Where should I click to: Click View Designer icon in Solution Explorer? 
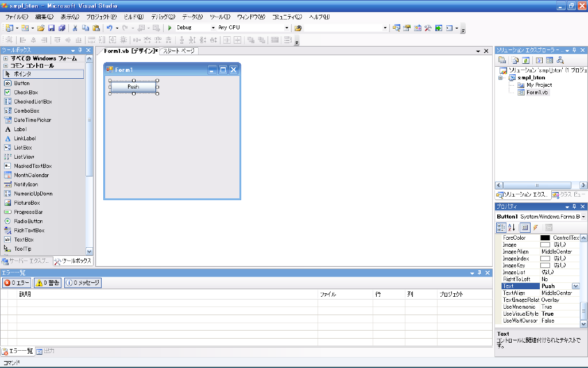coord(550,60)
